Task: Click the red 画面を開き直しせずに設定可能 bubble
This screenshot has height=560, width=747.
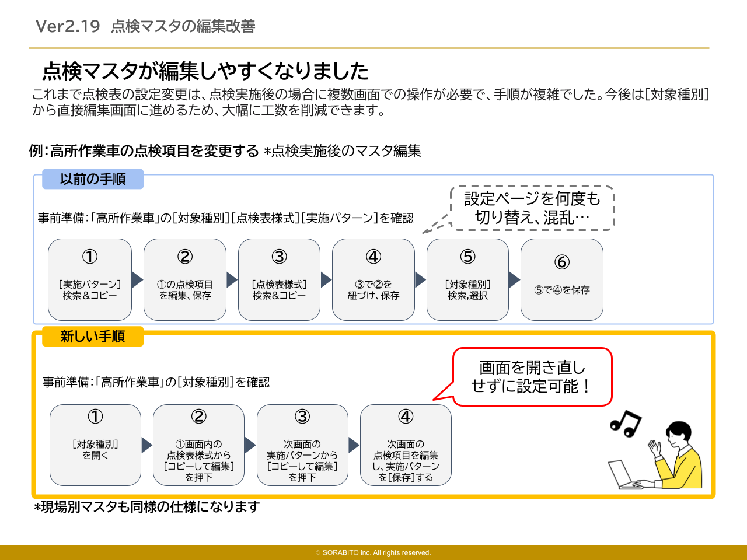Action: (x=532, y=377)
